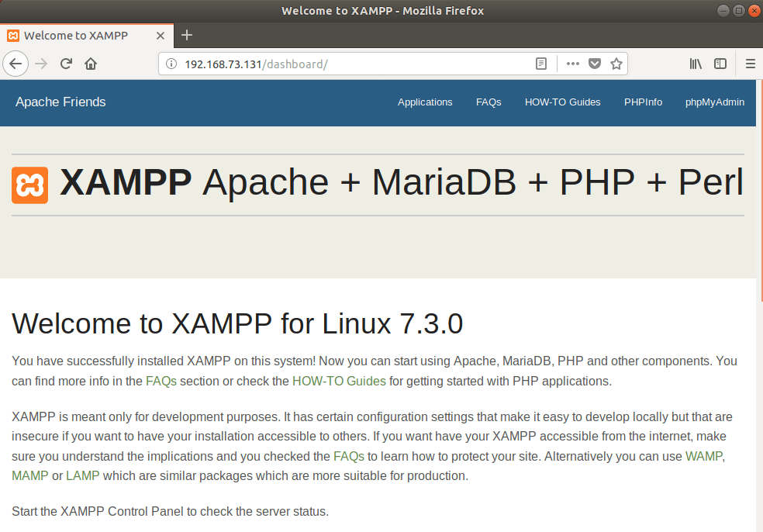Open the Firefox home page icon

coord(91,64)
